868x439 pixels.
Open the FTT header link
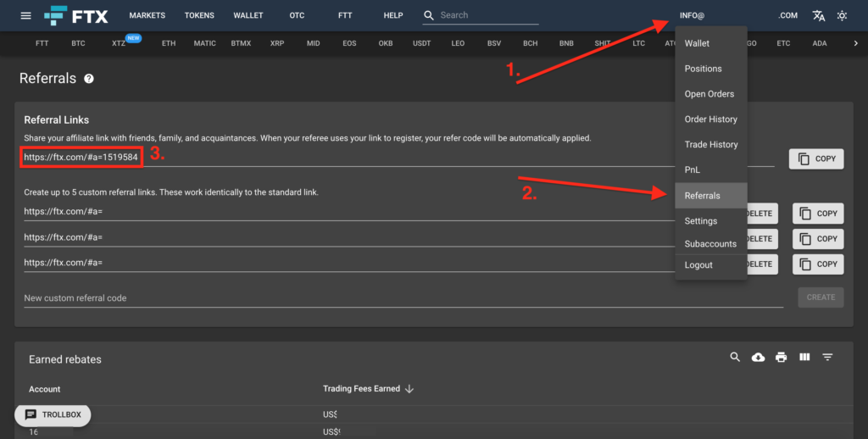pos(345,15)
